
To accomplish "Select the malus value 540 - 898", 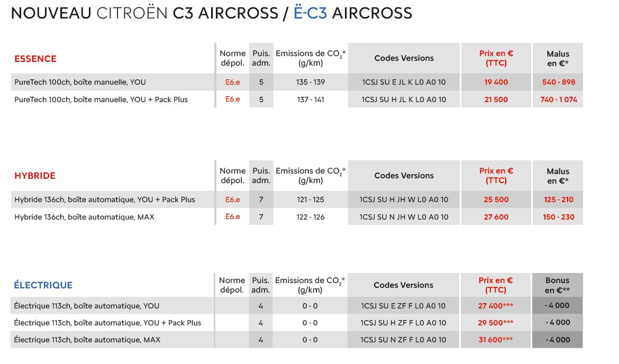I will click(x=558, y=82).
